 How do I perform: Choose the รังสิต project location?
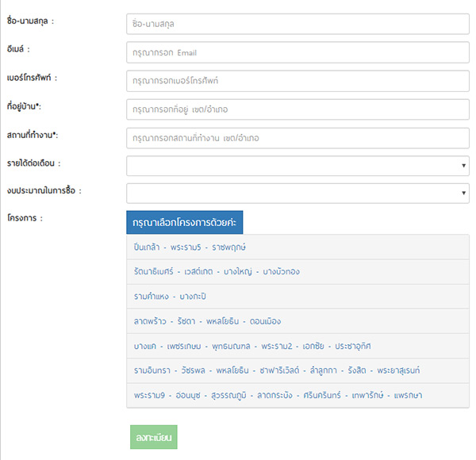[355, 370]
